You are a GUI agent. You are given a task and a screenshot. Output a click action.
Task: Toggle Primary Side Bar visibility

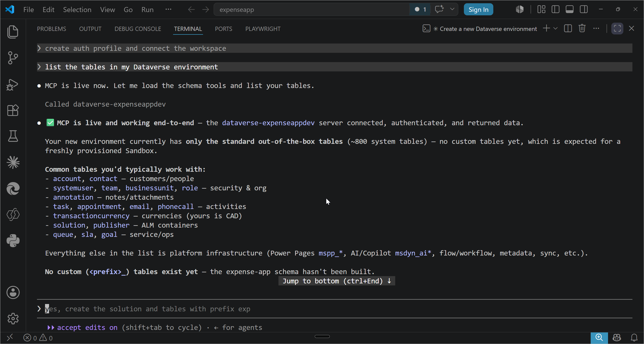tap(555, 10)
